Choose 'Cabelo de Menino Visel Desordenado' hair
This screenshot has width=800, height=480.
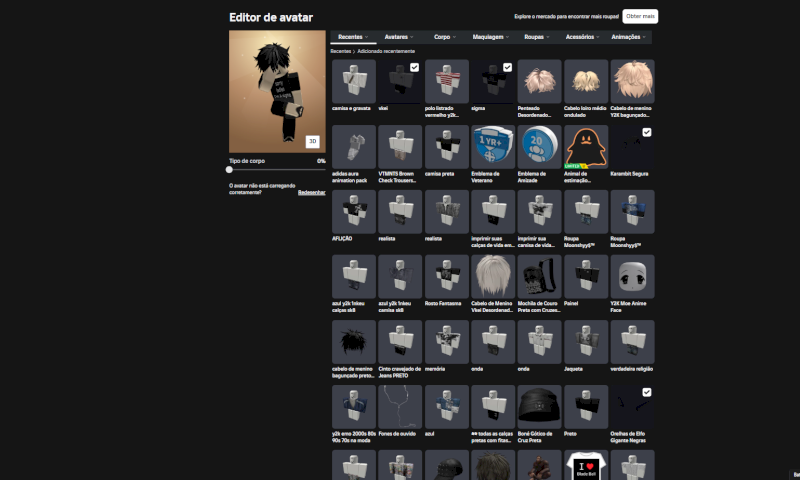493,276
